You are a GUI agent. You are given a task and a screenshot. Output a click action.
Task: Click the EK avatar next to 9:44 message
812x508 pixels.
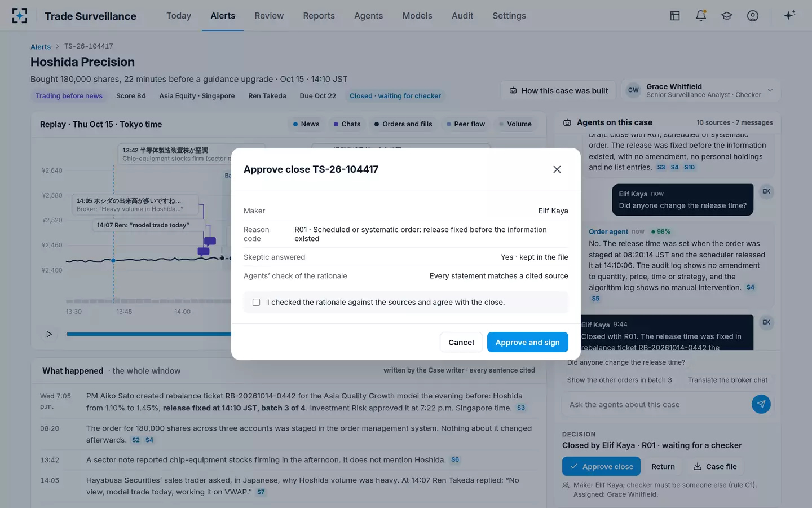(766, 322)
